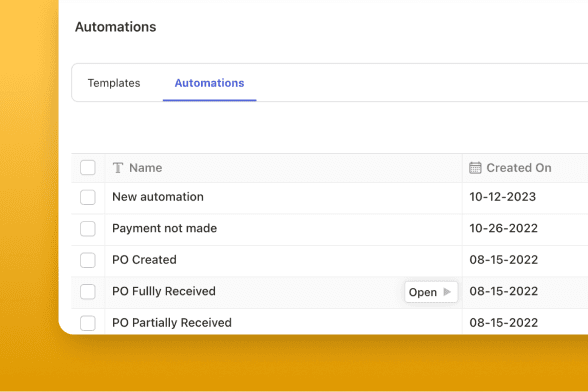This screenshot has height=392, width=588.
Task: Open the PO Fullly Received automation
Action: coord(431,292)
